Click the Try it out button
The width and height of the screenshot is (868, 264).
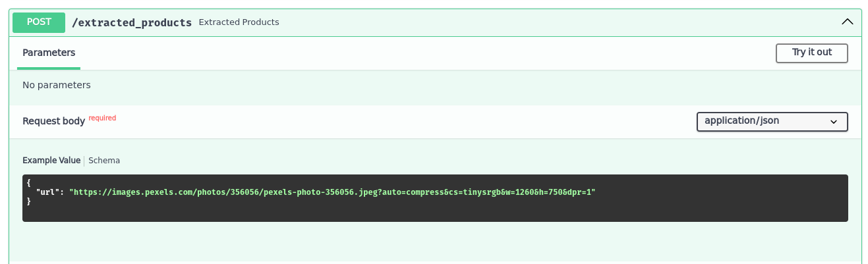coord(812,53)
